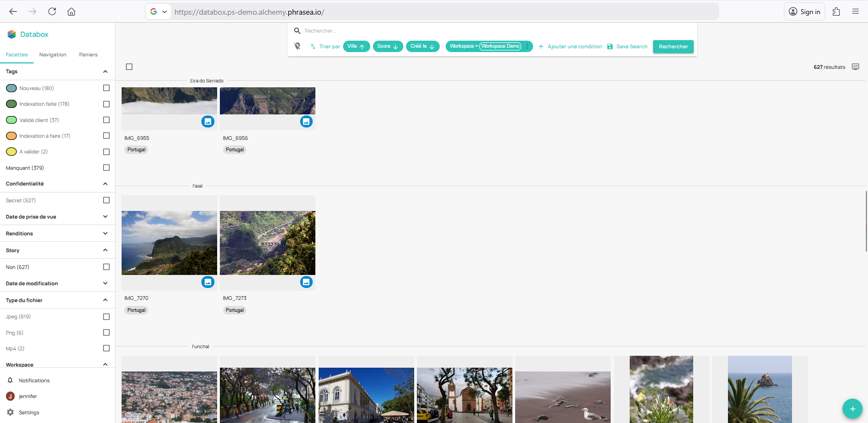Click the geolocation-off pin icon
868x423 pixels.
click(x=297, y=46)
